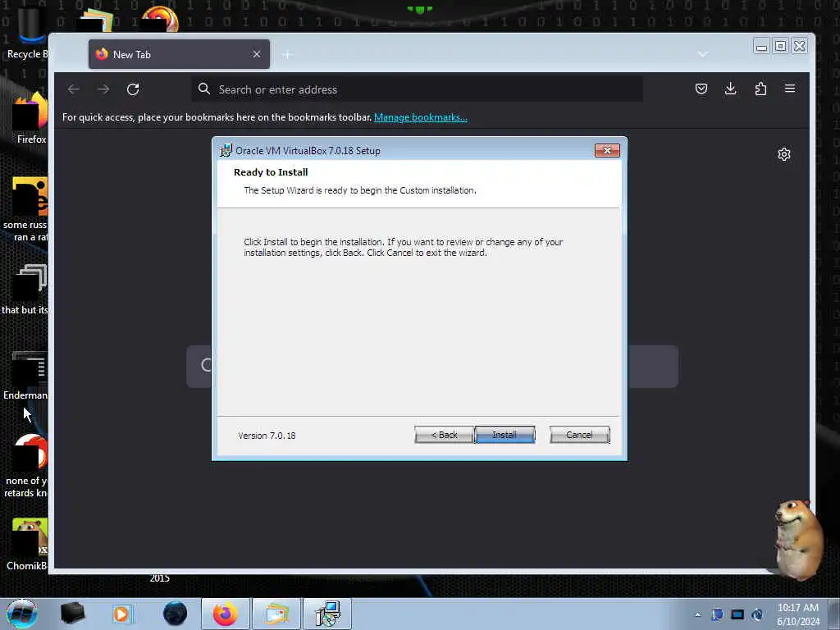Open Windows Media Player from taskbar
This screenshot has width=840, height=630.
coord(121,614)
